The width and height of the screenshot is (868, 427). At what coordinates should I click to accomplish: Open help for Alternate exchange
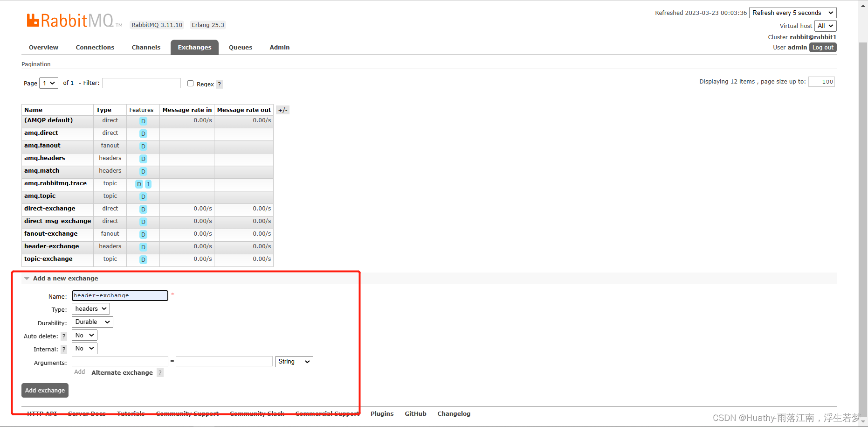click(x=160, y=372)
